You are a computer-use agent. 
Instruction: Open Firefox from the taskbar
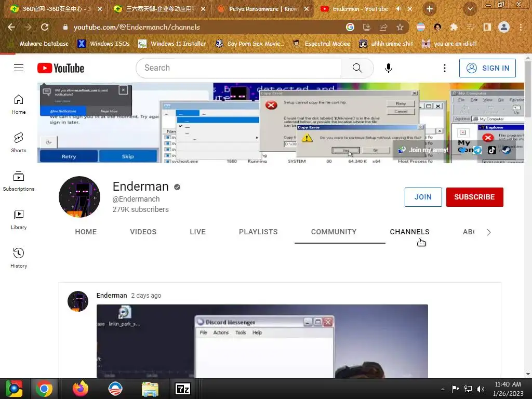81,389
